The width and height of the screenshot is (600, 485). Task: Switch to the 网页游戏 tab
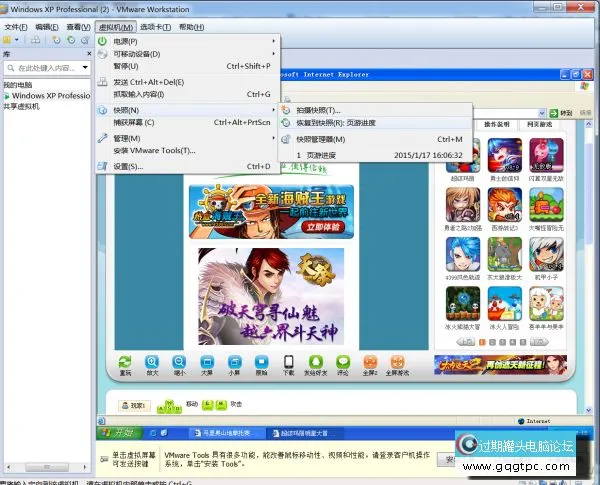(x=540, y=124)
